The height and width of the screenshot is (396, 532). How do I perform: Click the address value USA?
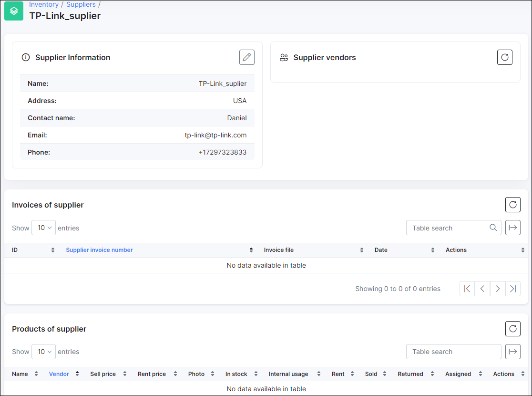(x=239, y=101)
